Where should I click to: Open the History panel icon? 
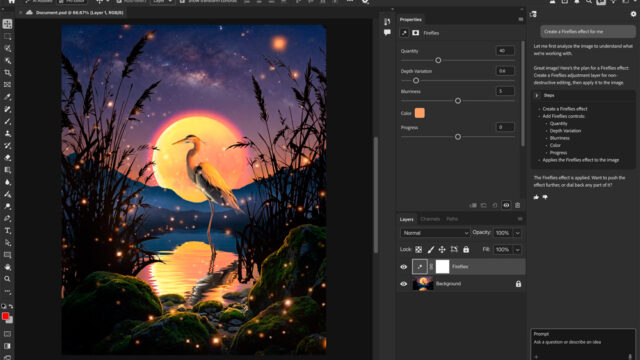point(387,22)
